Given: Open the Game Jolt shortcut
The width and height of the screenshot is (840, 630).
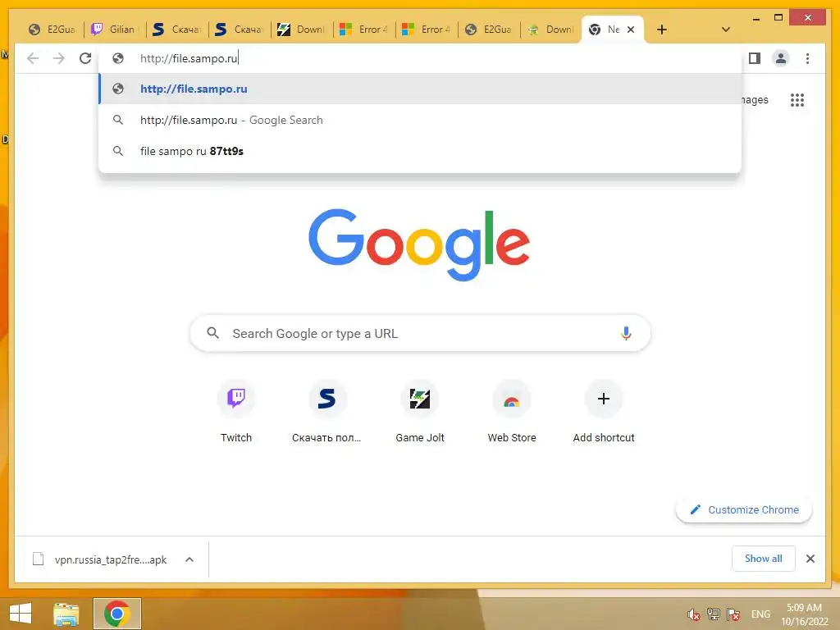Looking at the screenshot, I should [x=420, y=412].
